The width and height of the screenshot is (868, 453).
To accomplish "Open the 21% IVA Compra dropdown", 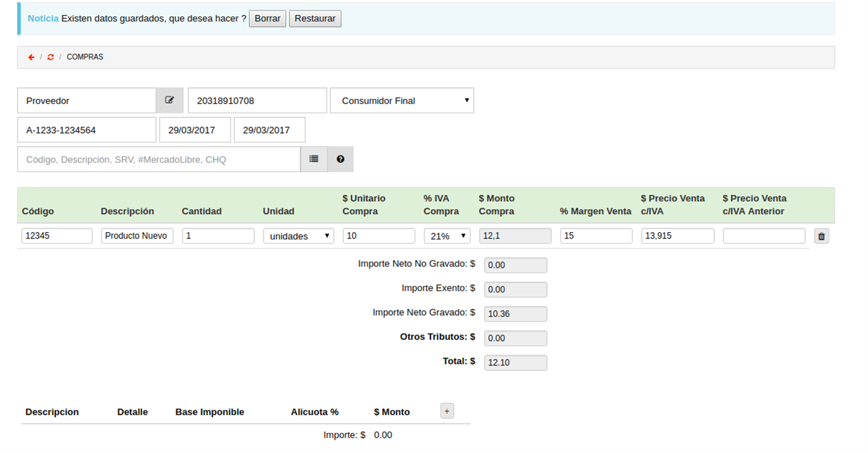I will pyautogui.click(x=447, y=236).
